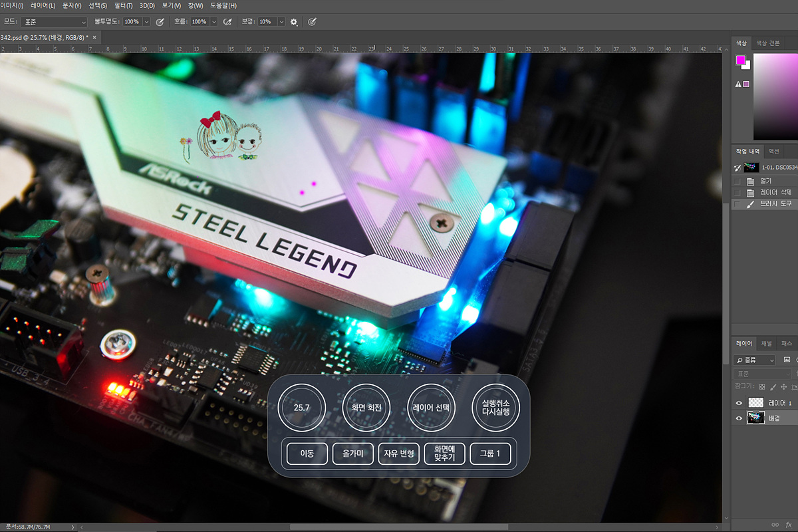The height and width of the screenshot is (532, 798).
Task: Pick a color in the color field
Action: 775,96
